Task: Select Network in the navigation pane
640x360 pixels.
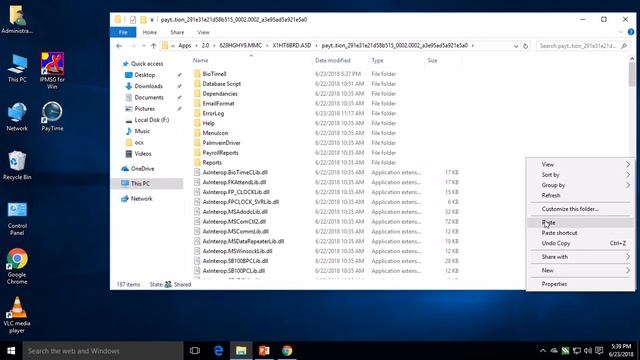Action: point(141,198)
